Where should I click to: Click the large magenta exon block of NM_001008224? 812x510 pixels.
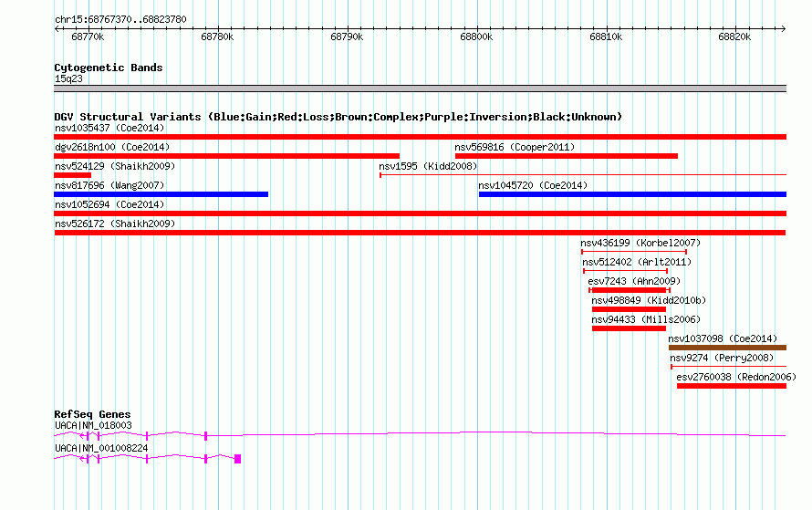click(238, 459)
